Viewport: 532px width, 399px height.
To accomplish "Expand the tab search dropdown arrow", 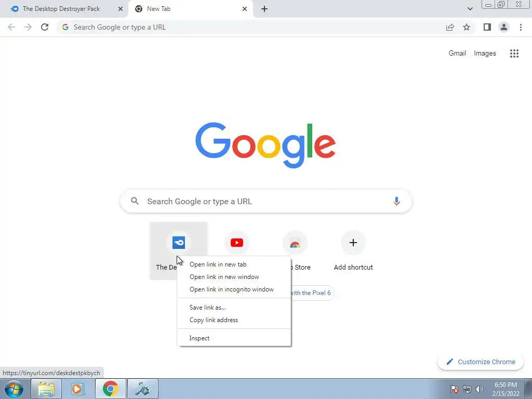I will pyautogui.click(x=470, y=9).
